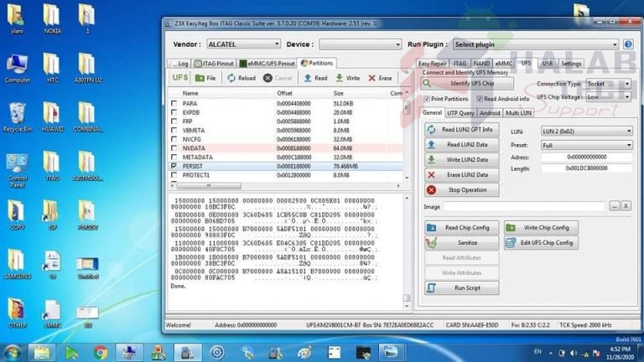Clear the image path with X button
The width and height of the screenshot is (644, 362).
coord(626,206)
